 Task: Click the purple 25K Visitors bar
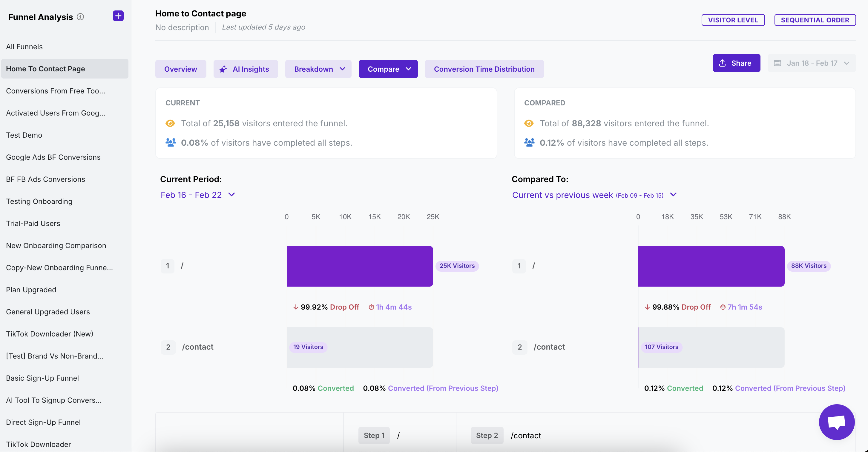coord(360,266)
